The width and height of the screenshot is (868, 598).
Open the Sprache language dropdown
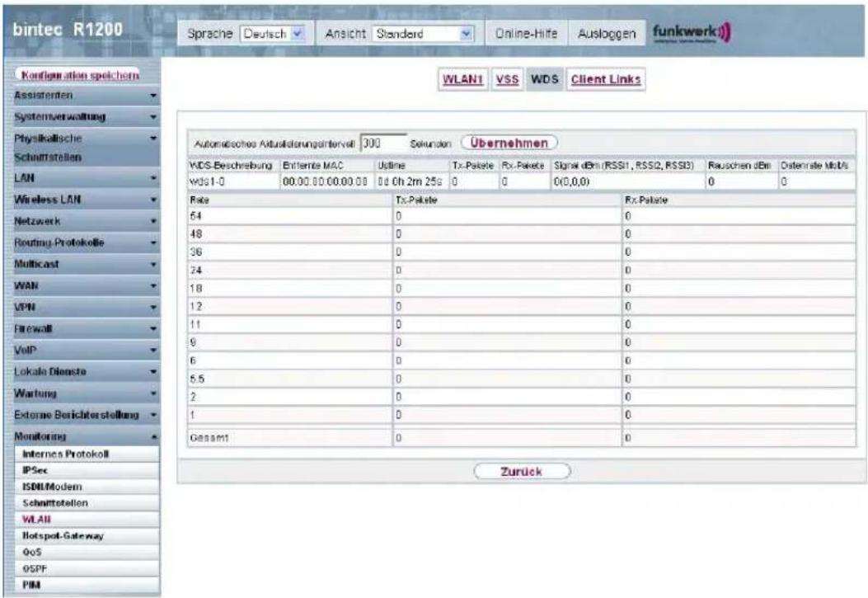tap(272, 34)
